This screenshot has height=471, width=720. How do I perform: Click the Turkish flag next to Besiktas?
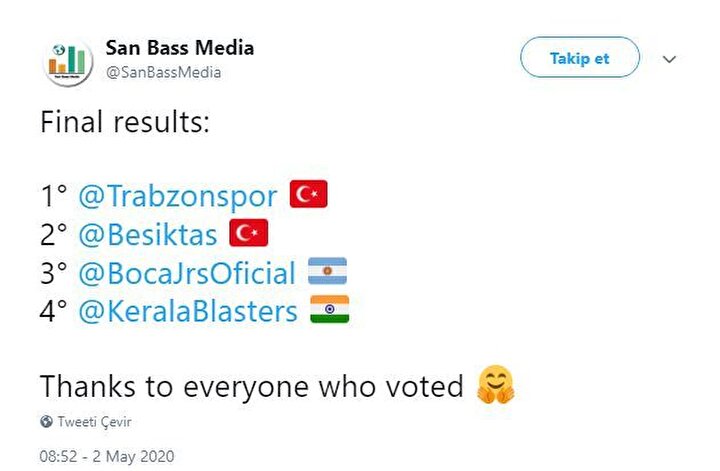click(x=248, y=233)
